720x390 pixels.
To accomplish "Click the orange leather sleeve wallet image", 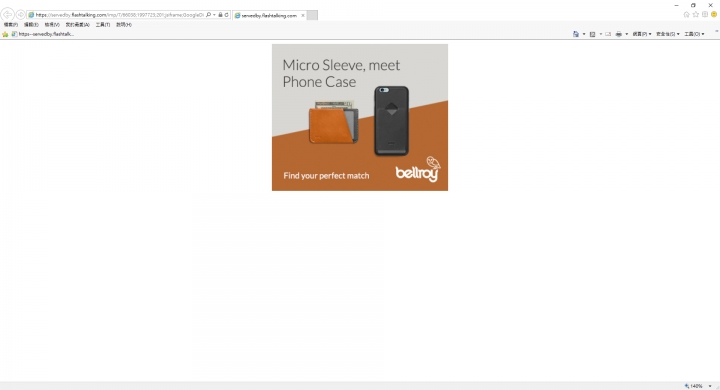I will tap(333, 122).
